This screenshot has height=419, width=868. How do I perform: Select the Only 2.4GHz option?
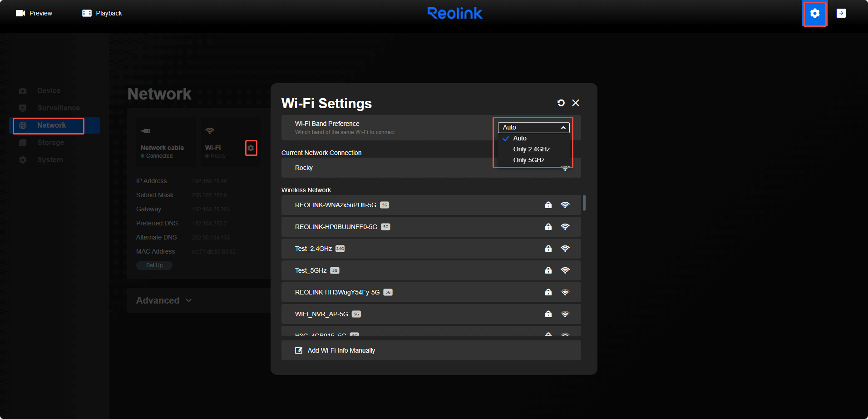coord(531,149)
